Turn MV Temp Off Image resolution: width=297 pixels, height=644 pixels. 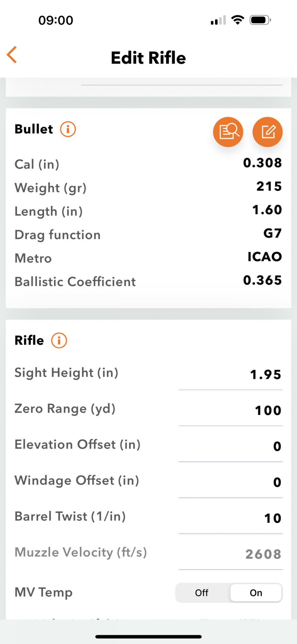(202, 593)
